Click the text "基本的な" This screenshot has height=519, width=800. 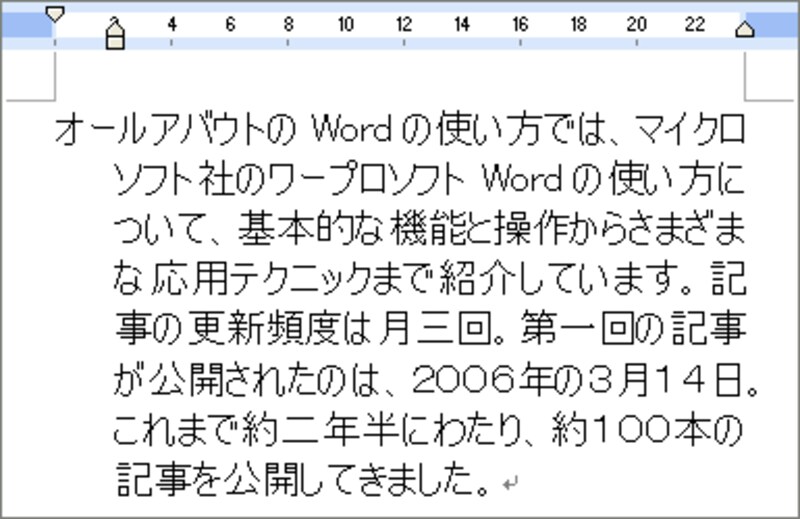click(311, 229)
